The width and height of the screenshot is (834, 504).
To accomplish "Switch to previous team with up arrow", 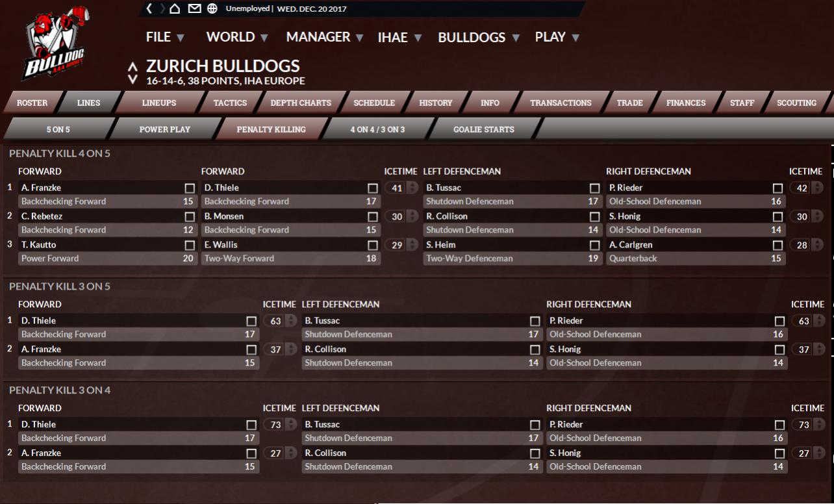I will [x=133, y=67].
